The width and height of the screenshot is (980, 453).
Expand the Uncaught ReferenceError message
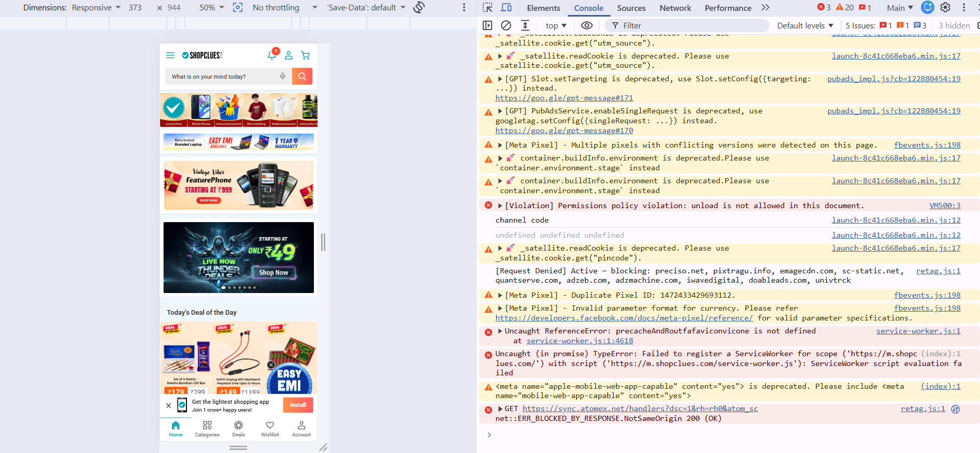[x=500, y=331]
